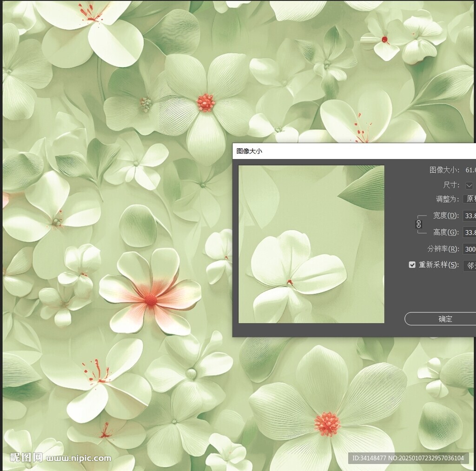476x471 pixels.
Task: Toggle the constrain proportions chain link icon
Action: (x=419, y=224)
